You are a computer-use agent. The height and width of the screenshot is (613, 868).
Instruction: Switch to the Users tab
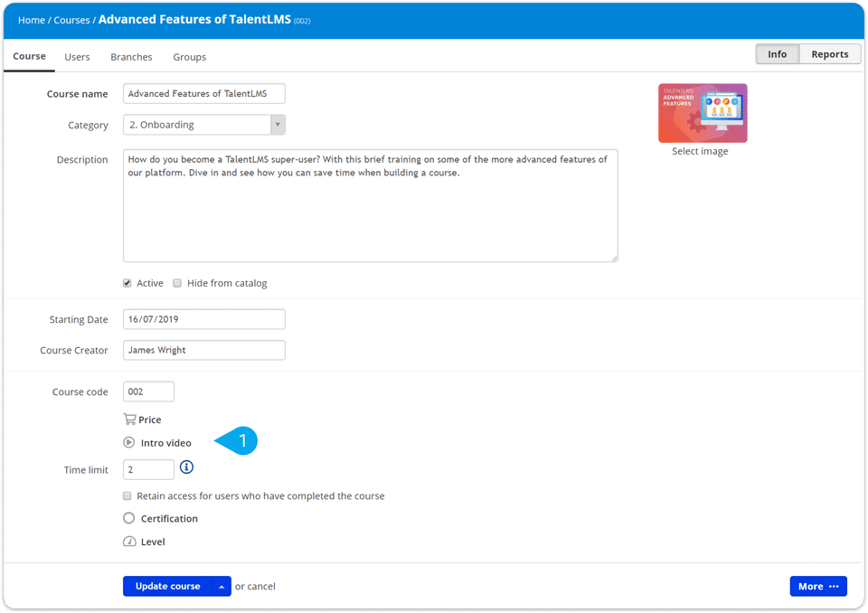pyautogui.click(x=77, y=57)
